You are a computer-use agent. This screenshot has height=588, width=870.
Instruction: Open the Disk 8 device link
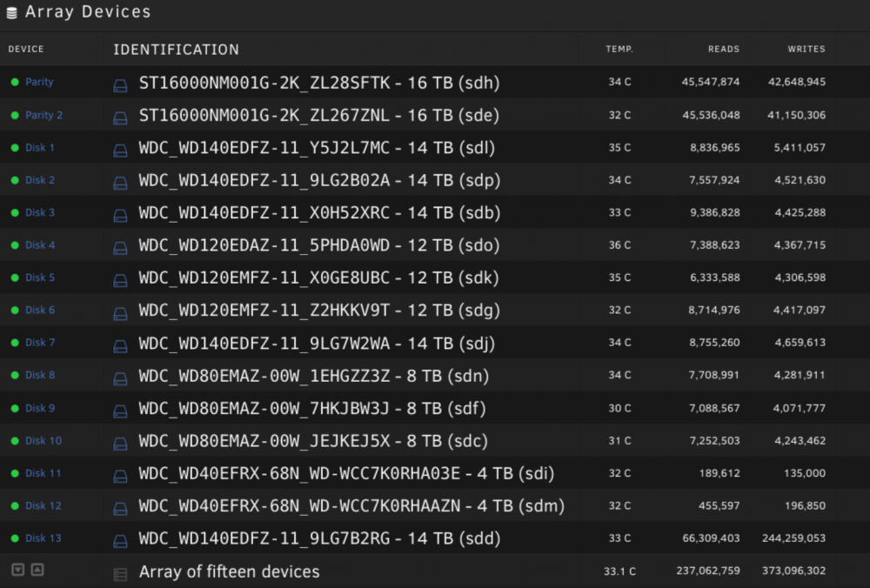[x=40, y=375]
